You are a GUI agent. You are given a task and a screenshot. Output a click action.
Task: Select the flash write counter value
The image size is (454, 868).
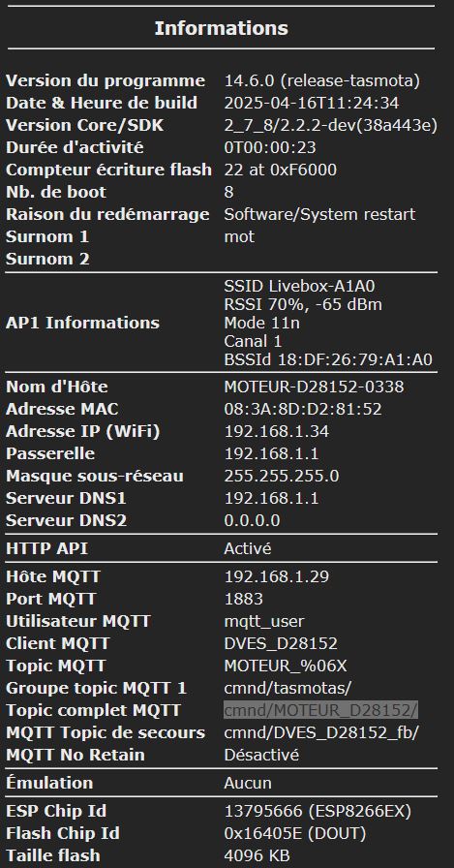click(x=280, y=170)
